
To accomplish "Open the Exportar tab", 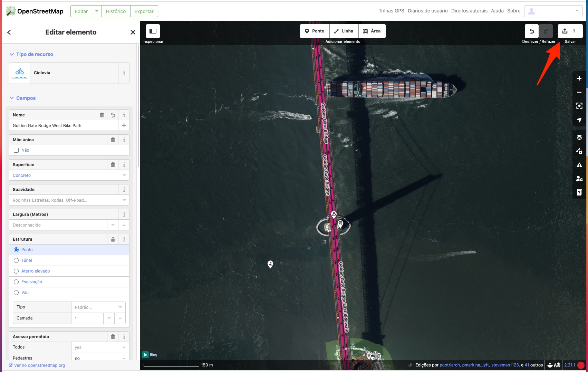I will 144,11.
